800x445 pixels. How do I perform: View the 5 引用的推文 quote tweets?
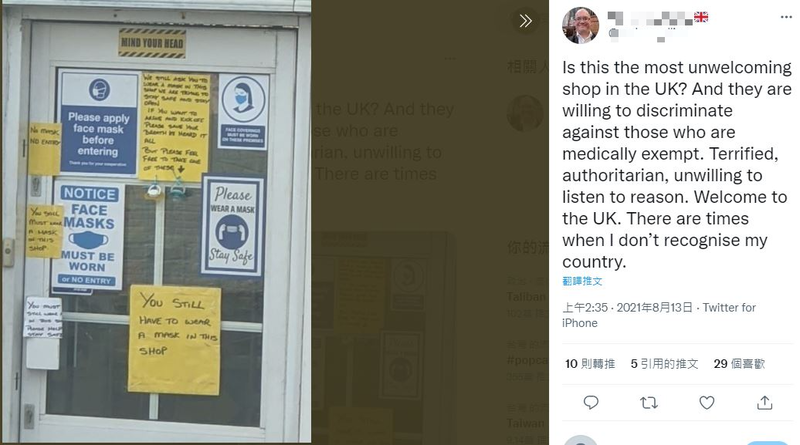click(x=664, y=364)
